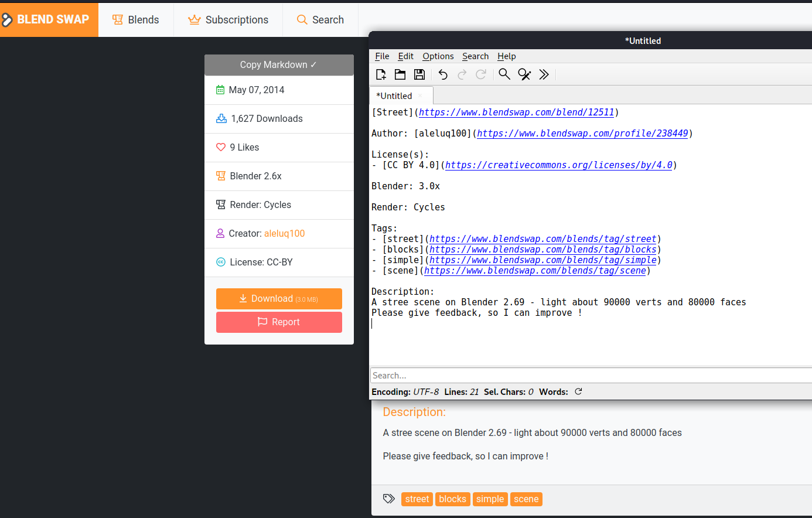Click the new document icon in editor toolbar
The height and width of the screenshot is (518, 812).
click(x=381, y=74)
